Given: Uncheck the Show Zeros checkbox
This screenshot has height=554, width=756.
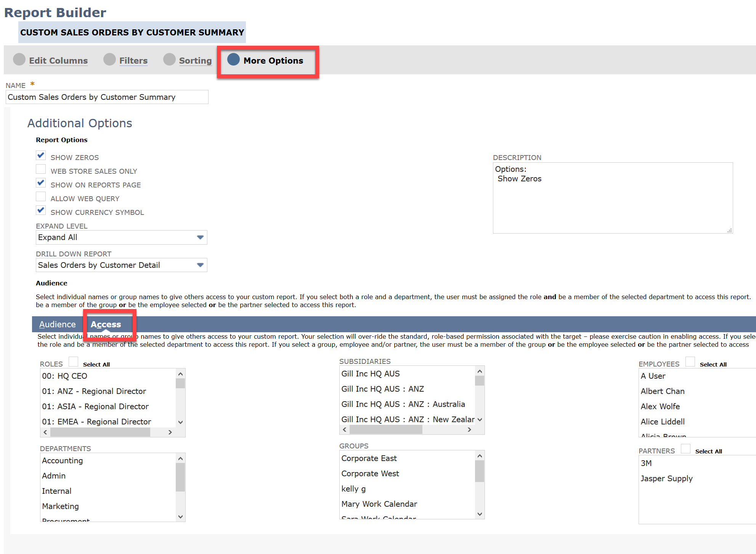Looking at the screenshot, I should pos(41,155).
